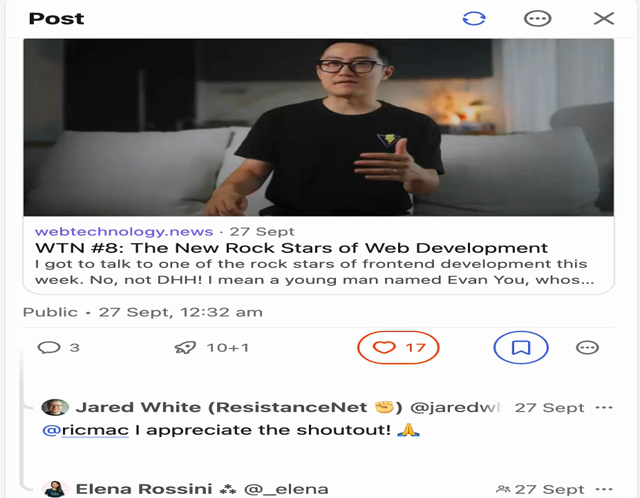Open article WTN #8 Rock Stars title
640x498 pixels.
291,248
